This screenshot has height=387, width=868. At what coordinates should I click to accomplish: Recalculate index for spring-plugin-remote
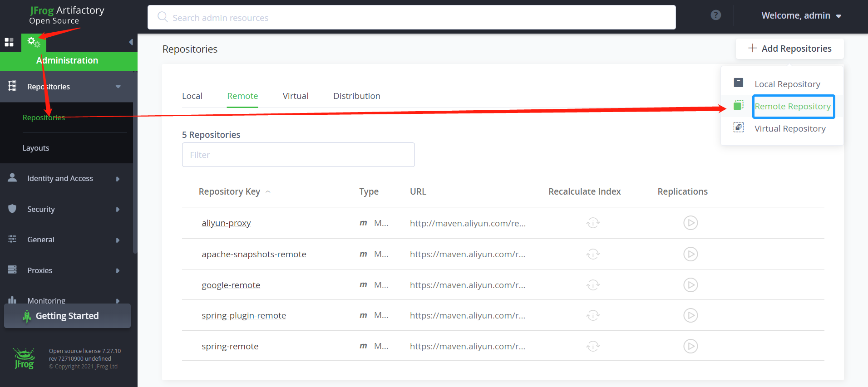[593, 315]
